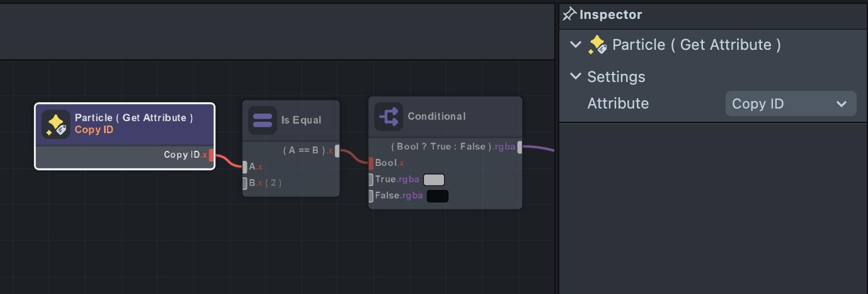Click the Is Equal node icon
Screen dimensions: 868x294
coord(262,120)
